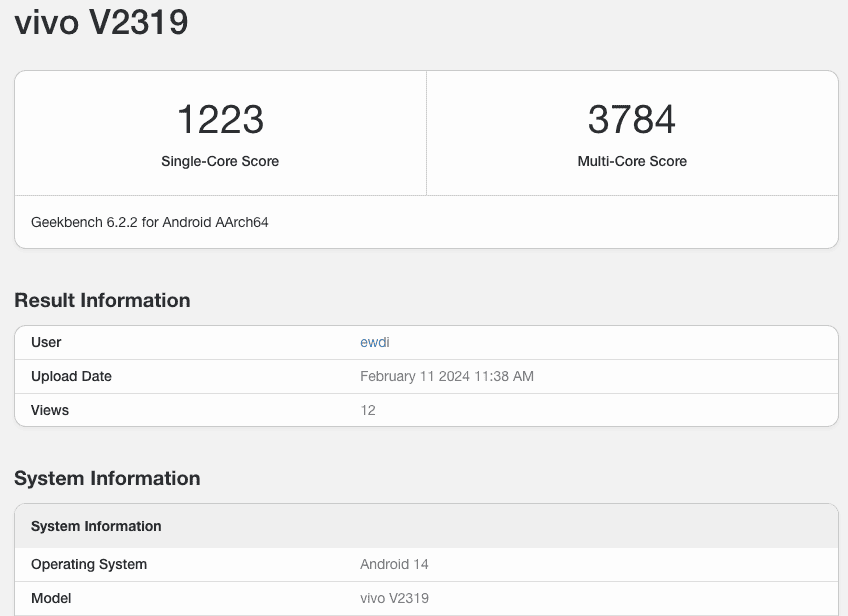Select the Geekbench 6.2.2 for Android AArch64 text
The image size is (848, 616).
[150, 222]
